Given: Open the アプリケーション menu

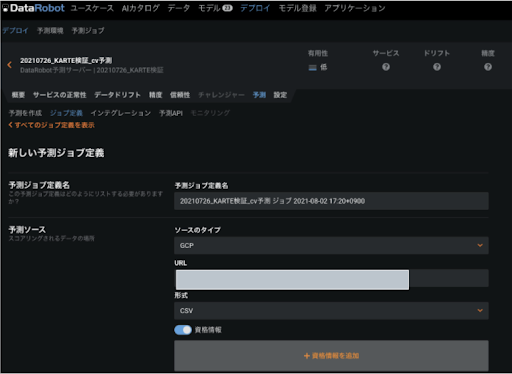Looking at the screenshot, I should [355, 8].
